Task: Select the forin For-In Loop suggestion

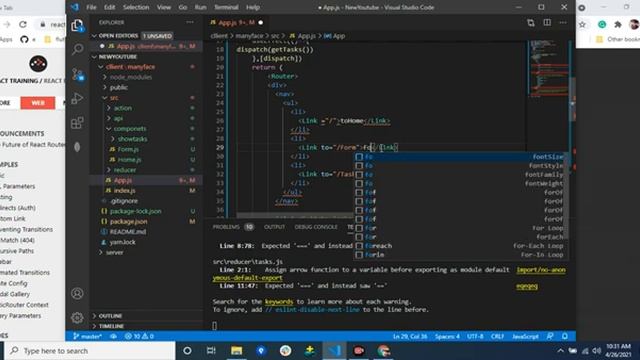Action: click(460, 255)
